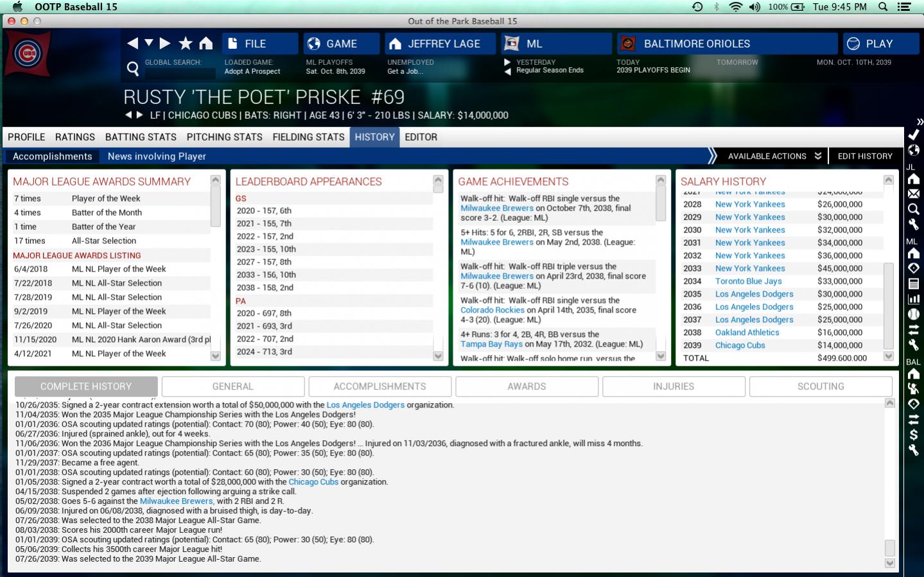Filter history by Injuries
This screenshot has height=577, width=924.
pyautogui.click(x=674, y=386)
